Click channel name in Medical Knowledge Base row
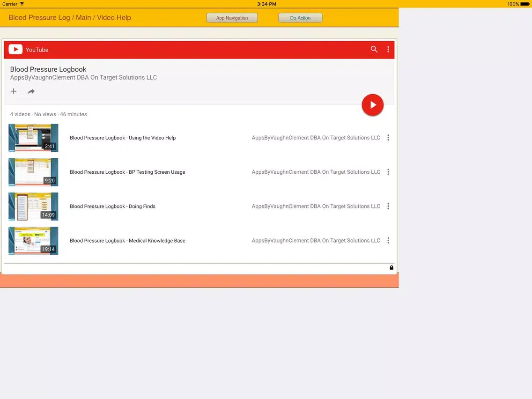This screenshot has height=399, width=532. (316, 241)
